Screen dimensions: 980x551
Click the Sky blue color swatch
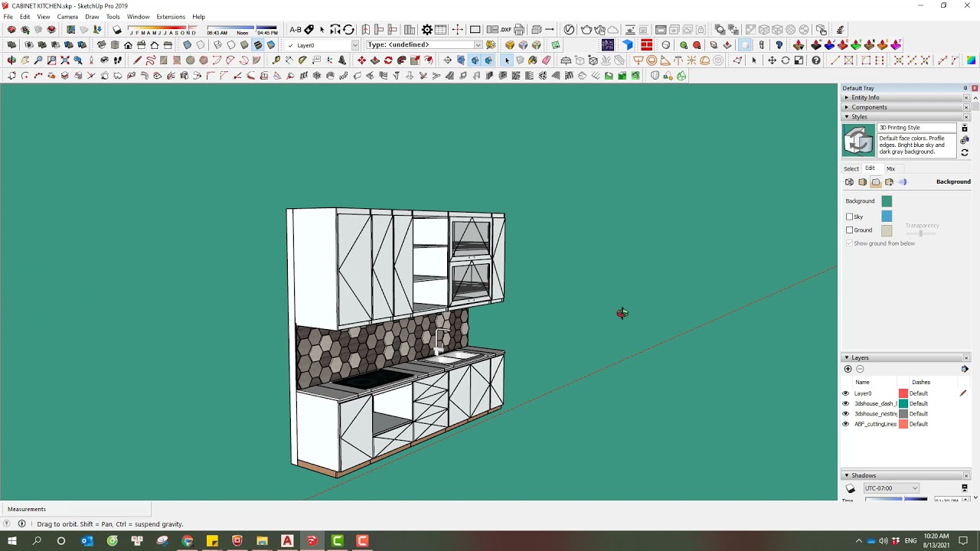[x=887, y=217]
